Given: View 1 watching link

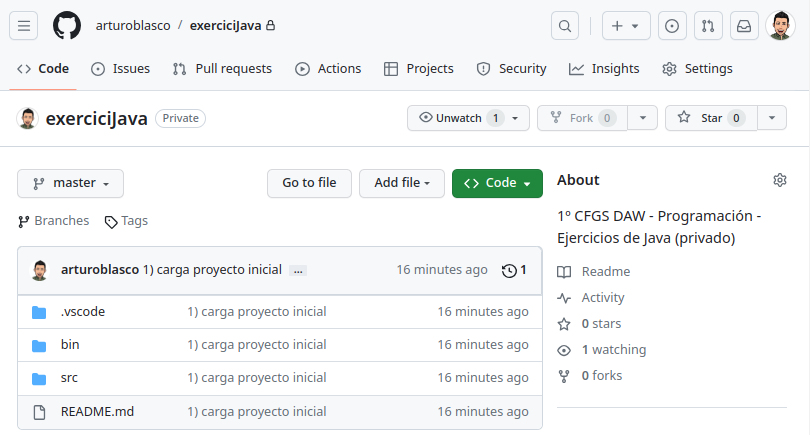Looking at the screenshot, I should tap(614, 350).
